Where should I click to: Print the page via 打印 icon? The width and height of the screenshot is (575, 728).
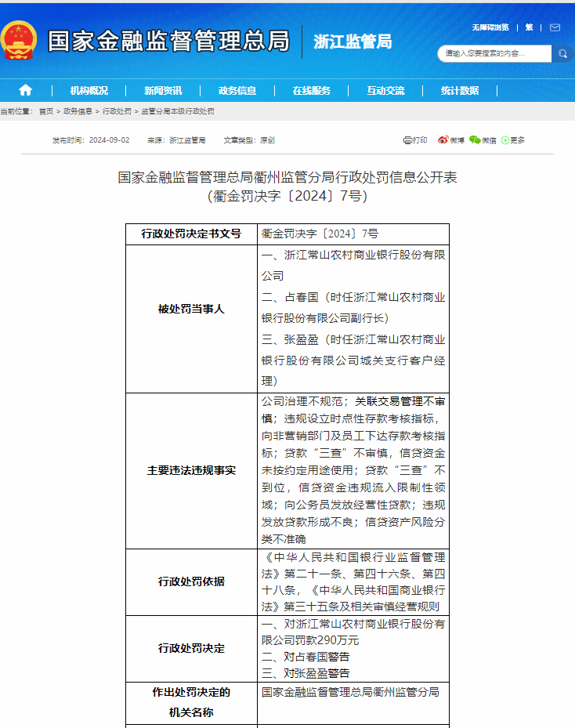[x=415, y=140]
